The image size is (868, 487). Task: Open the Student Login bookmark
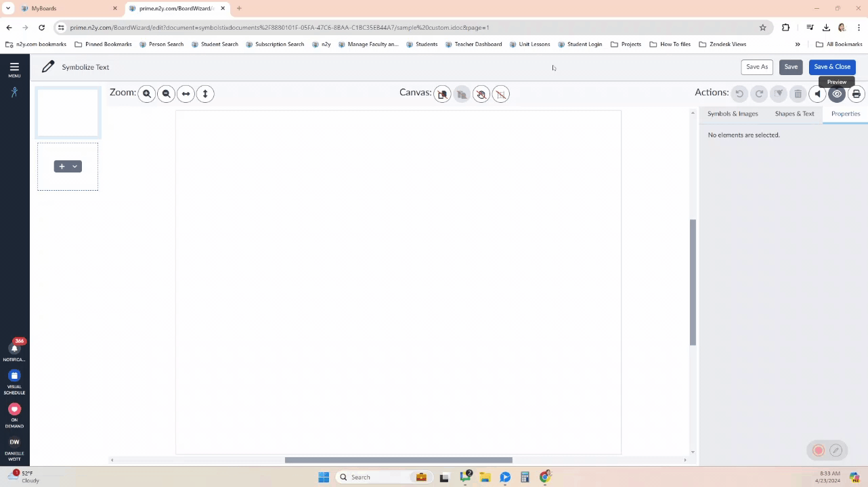(x=580, y=45)
